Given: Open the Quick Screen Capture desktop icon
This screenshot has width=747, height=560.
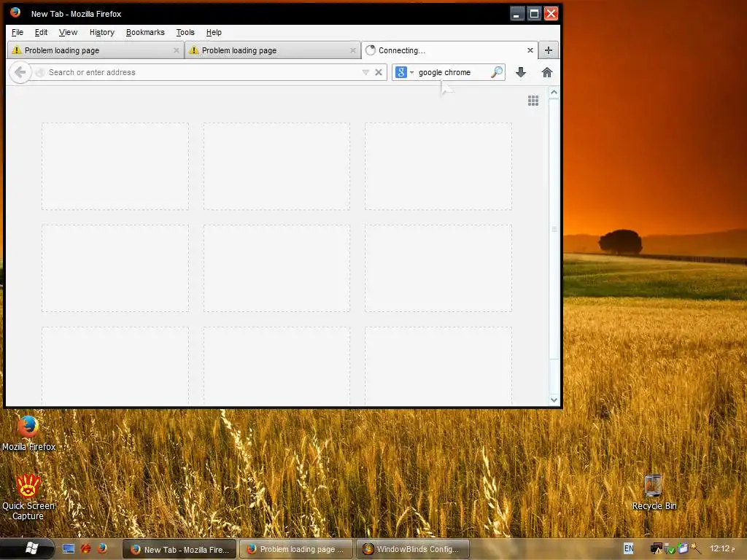Looking at the screenshot, I should (28, 497).
